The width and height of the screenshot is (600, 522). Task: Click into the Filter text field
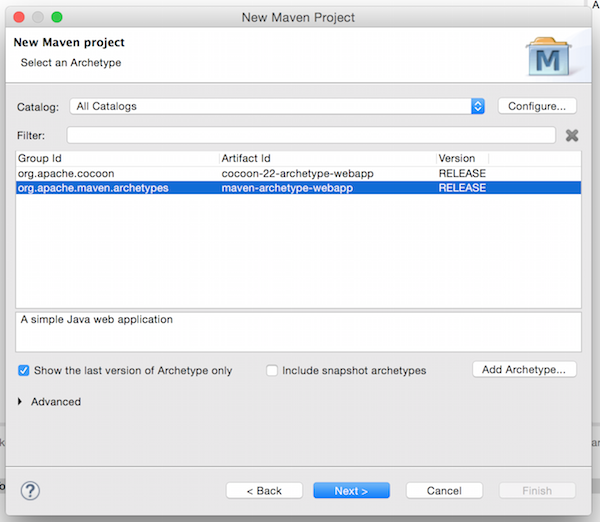pos(311,135)
